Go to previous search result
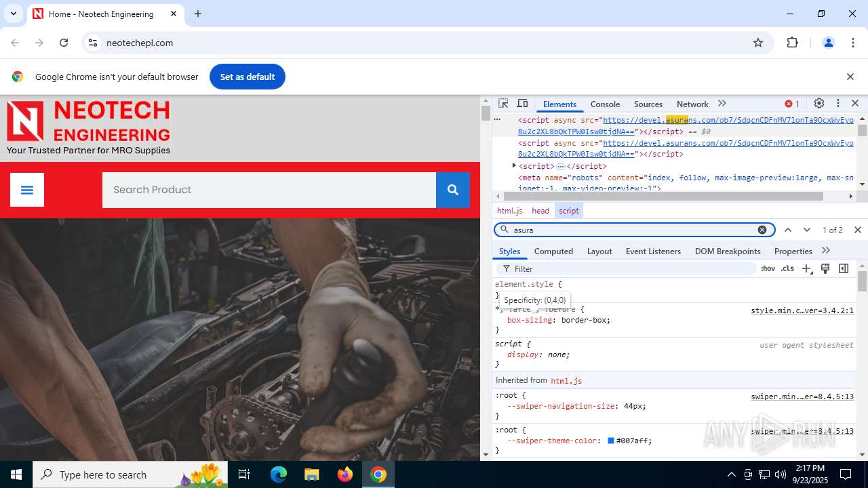The height and width of the screenshot is (488, 868). [x=788, y=230]
